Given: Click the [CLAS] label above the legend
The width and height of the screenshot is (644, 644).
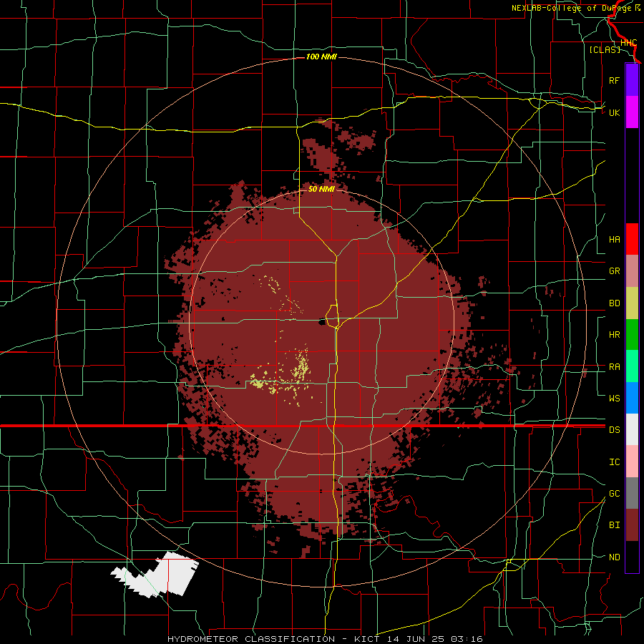Looking at the screenshot, I should click(x=605, y=50).
